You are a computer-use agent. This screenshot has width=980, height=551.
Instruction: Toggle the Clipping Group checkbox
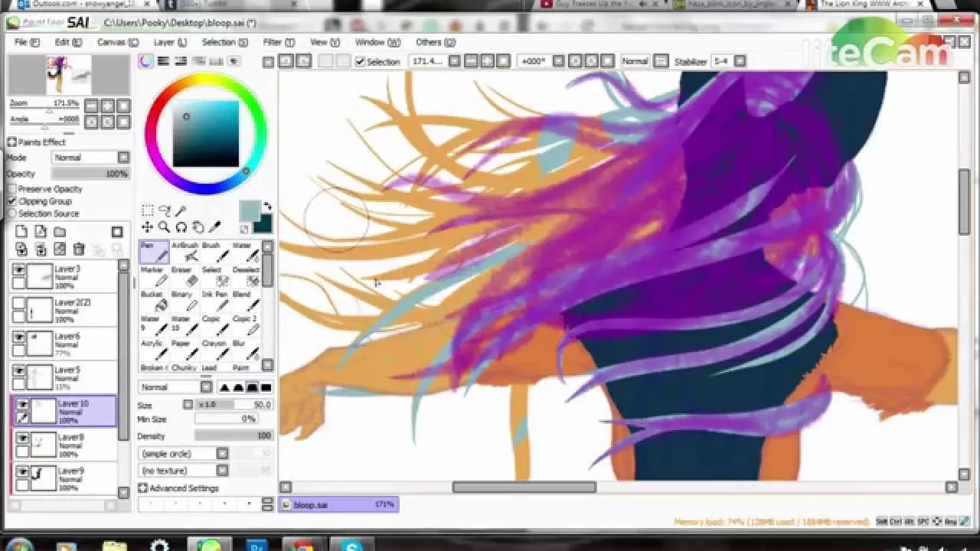point(11,201)
